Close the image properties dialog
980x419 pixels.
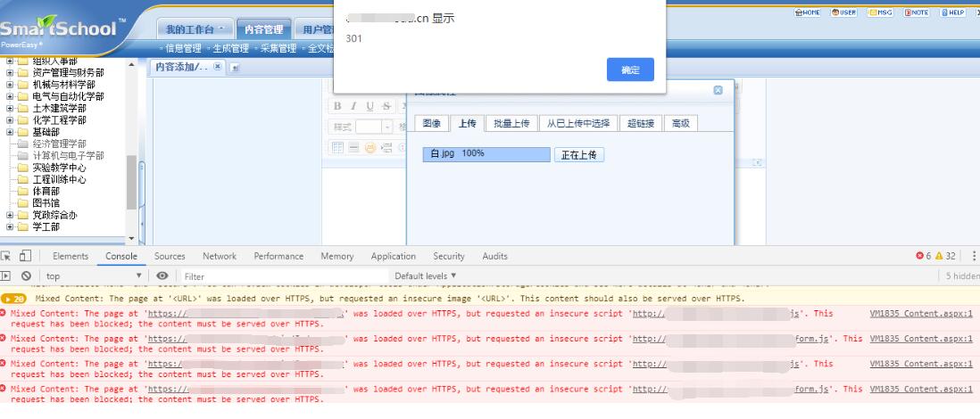click(718, 91)
